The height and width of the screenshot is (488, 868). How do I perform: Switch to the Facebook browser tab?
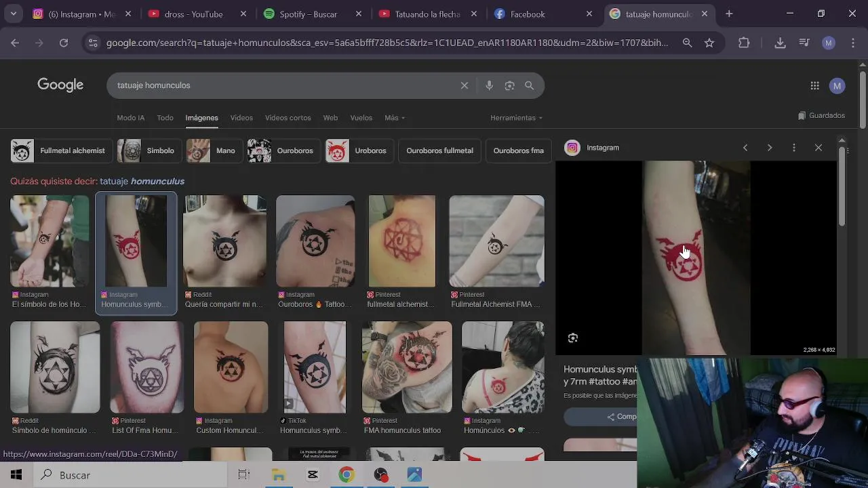point(542,14)
